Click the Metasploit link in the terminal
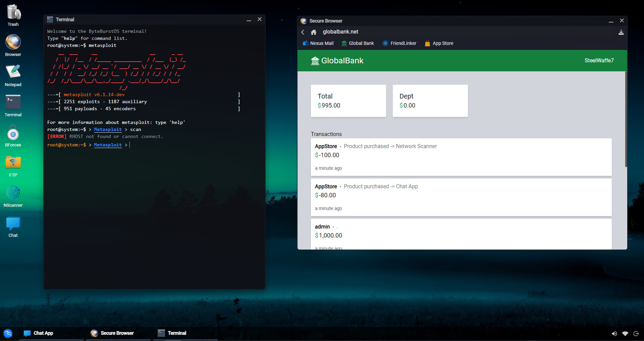Screen dimensions: 644x341 [108, 145]
